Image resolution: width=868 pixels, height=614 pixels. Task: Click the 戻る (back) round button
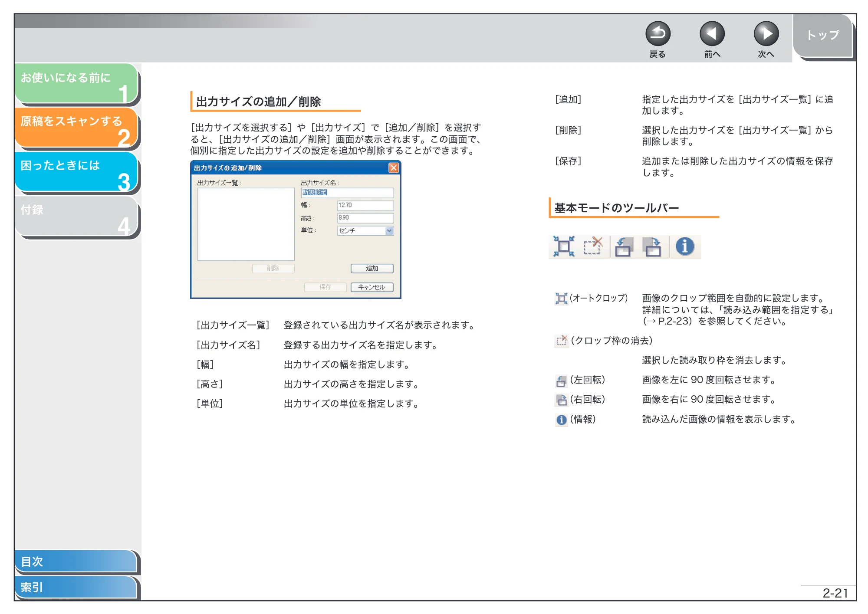(x=658, y=34)
